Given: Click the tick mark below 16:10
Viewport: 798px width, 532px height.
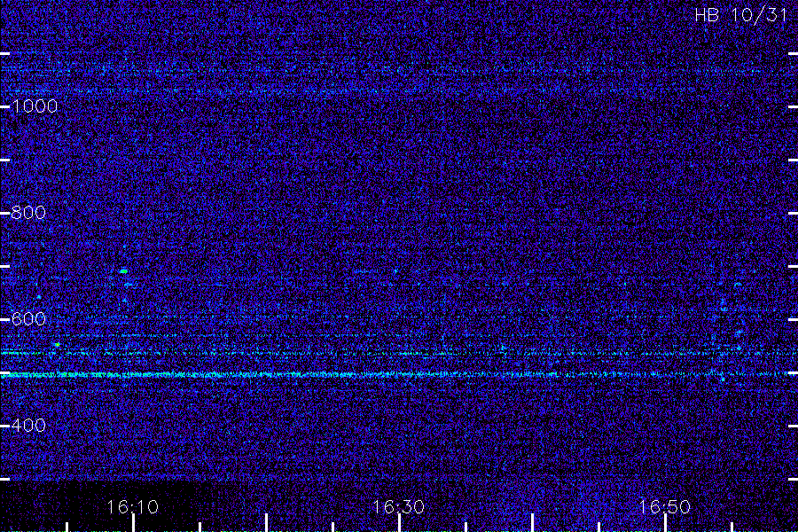Looking at the screenshot, I should [x=133, y=523].
